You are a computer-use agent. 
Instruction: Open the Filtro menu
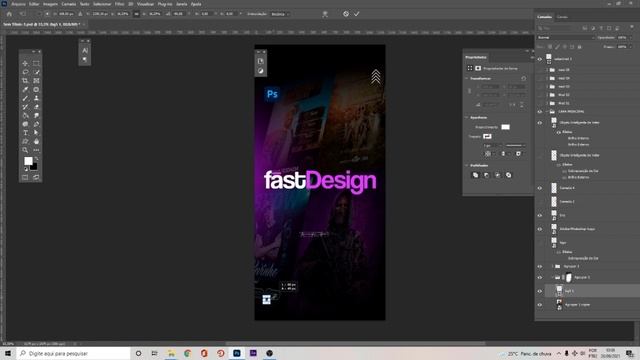pyautogui.click(x=119, y=4)
